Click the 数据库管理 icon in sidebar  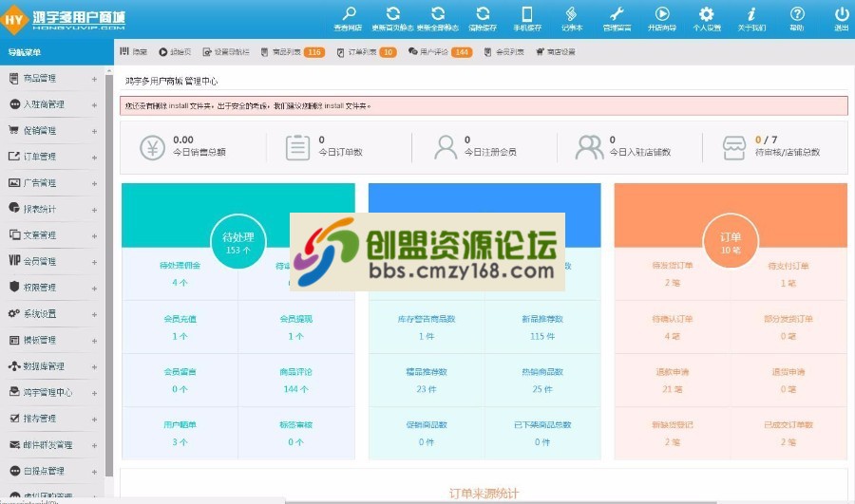tap(14, 366)
